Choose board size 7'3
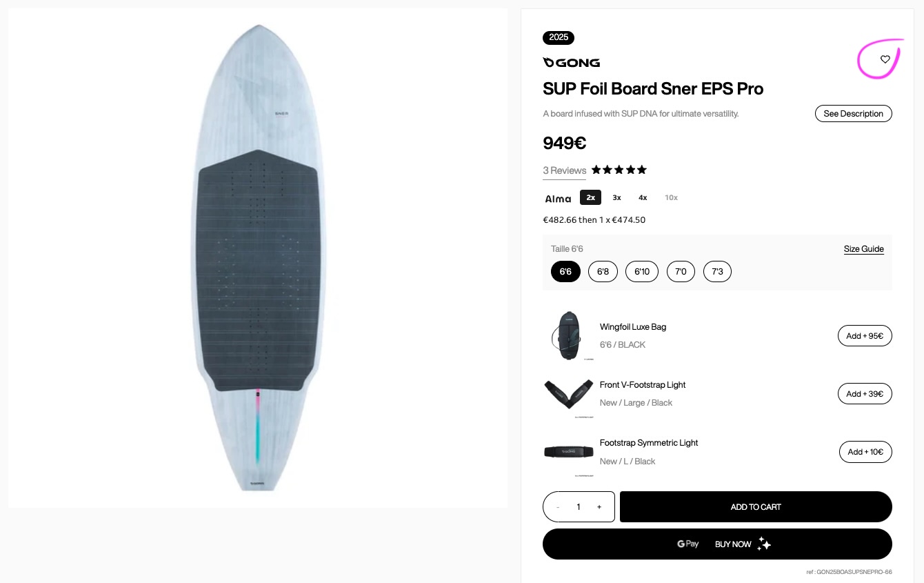Image resolution: width=924 pixels, height=583 pixels. 717,271
